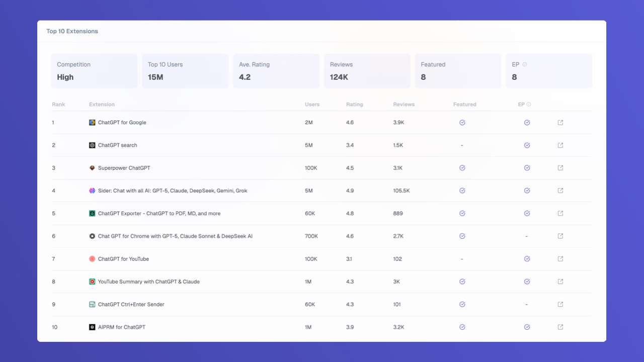The width and height of the screenshot is (644, 362).
Task: Click Featured badge for ChatGPT for Google
Action: (x=462, y=123)
